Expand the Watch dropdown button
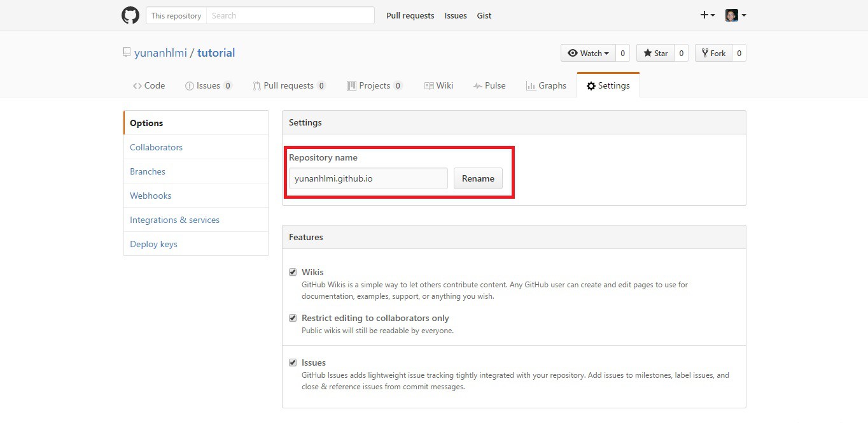Image resolution: width=868 pixels, height=423 pixels. [x=589, y=53]
